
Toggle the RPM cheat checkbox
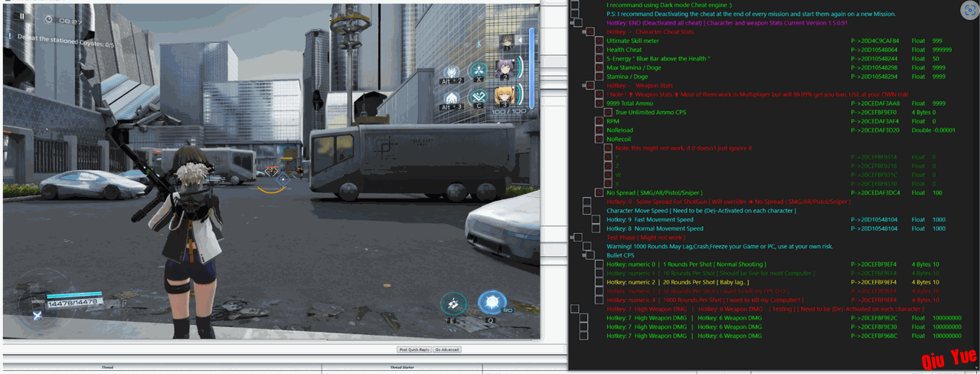pyautogui.click(x=599, y=121)
